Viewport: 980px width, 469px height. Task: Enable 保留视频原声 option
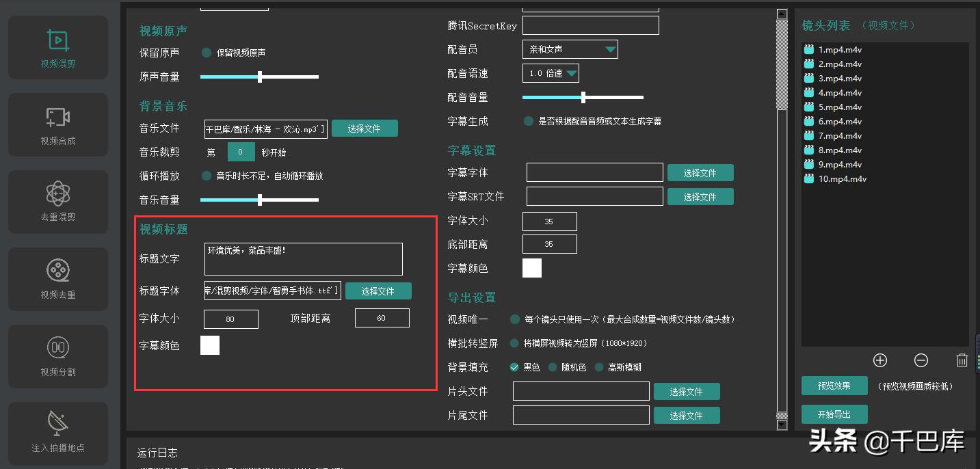click(206, 53)
